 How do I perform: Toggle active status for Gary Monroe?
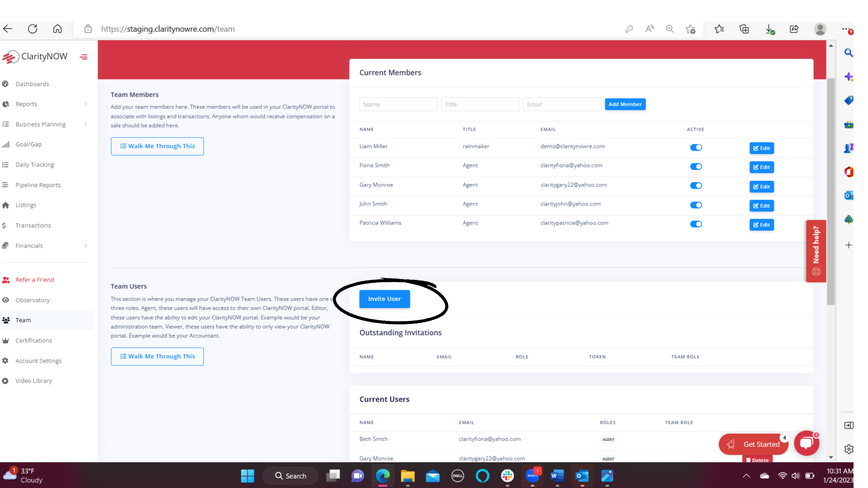(696, 185)
